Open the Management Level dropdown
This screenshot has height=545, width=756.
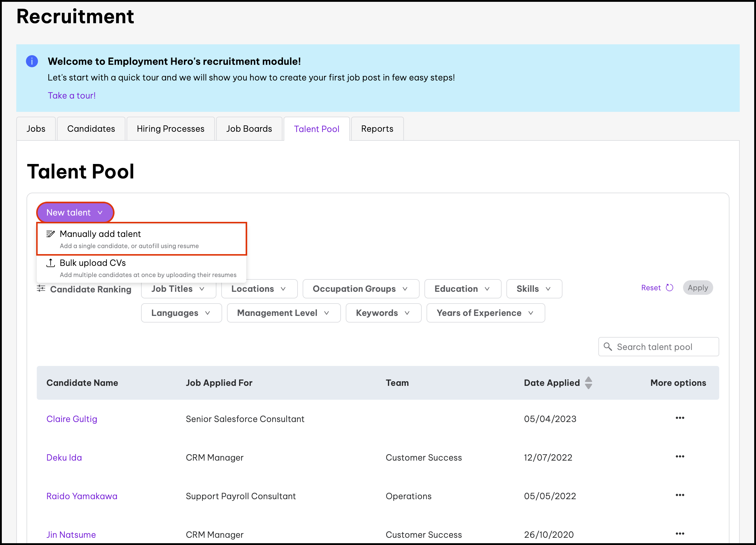tap(283, 313)
